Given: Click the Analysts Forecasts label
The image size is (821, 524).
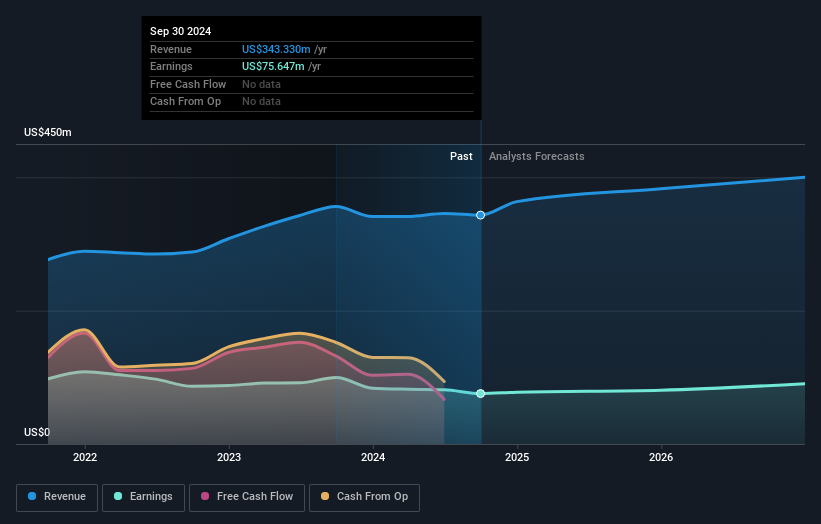Looking at the screenshot, I should pyautogui.click(x=537, y=157).
